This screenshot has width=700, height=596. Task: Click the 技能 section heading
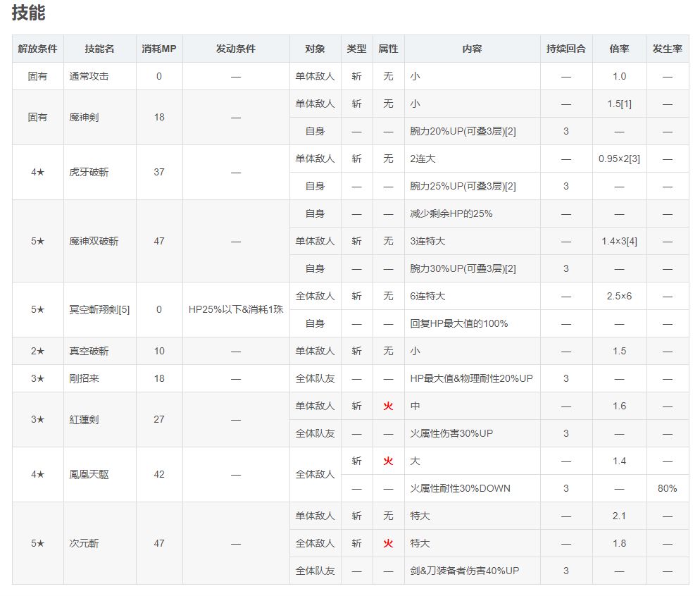pos(28,13)
